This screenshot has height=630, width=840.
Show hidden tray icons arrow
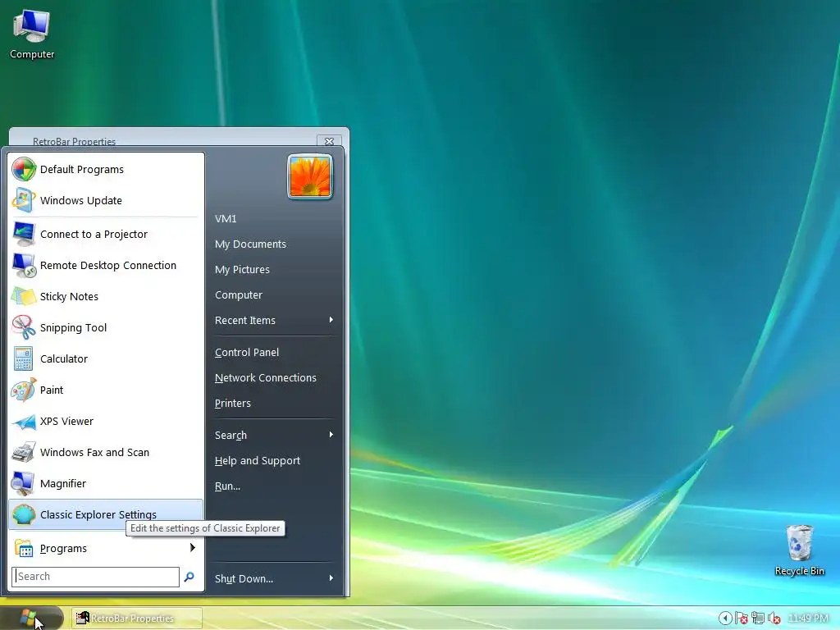[x=725, y=619]
